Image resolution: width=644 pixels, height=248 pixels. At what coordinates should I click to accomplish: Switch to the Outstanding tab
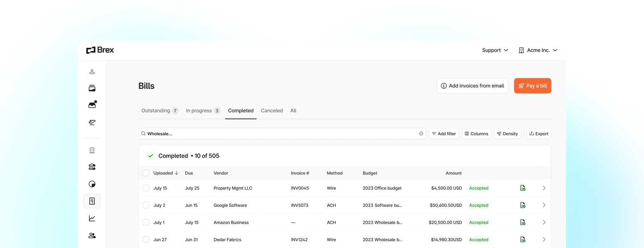(160, 111)
